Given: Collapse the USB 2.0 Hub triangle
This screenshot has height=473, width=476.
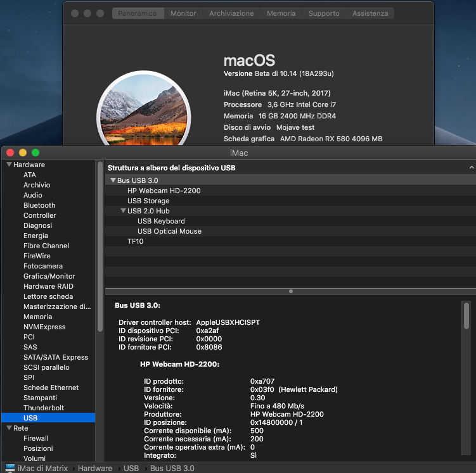Looking at the screenshot, I should [123, 210].
